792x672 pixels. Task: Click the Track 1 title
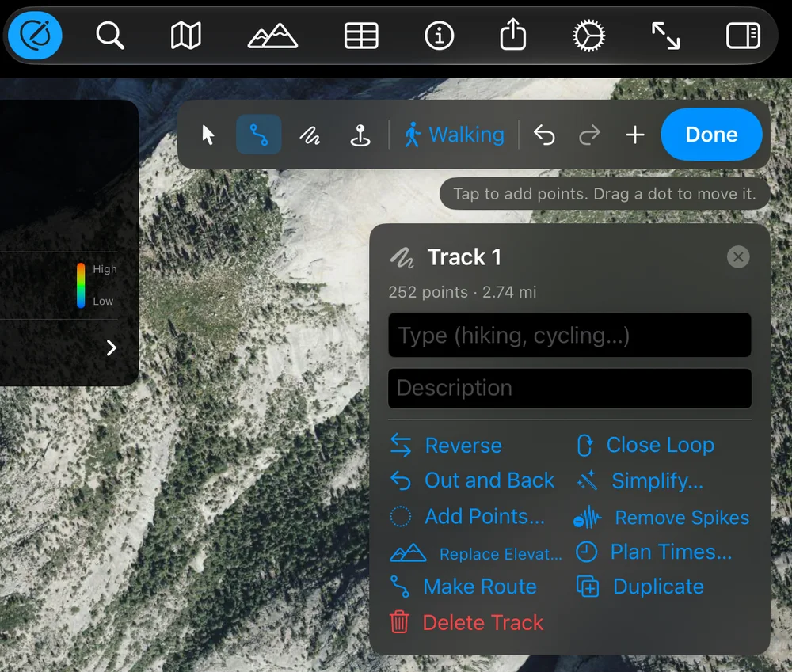pyautogui.click(x=464, y=257)
